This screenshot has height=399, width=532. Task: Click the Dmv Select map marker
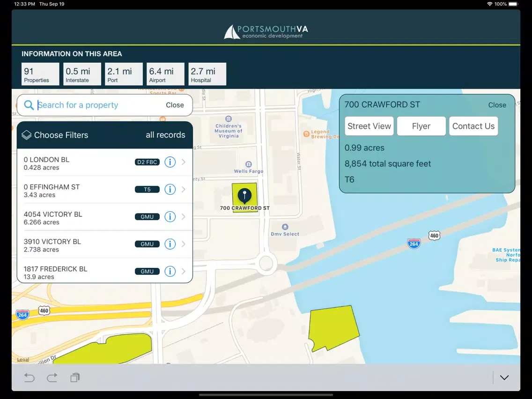pyautogui.click(x=285, y=227)
